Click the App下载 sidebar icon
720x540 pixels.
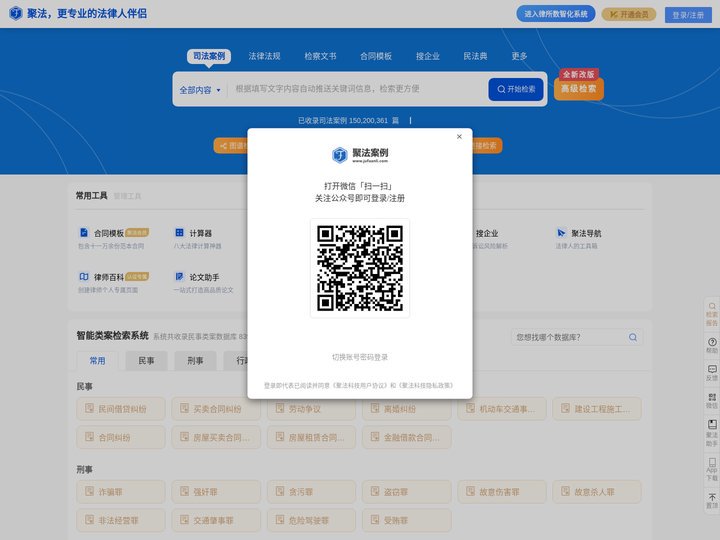712,469
